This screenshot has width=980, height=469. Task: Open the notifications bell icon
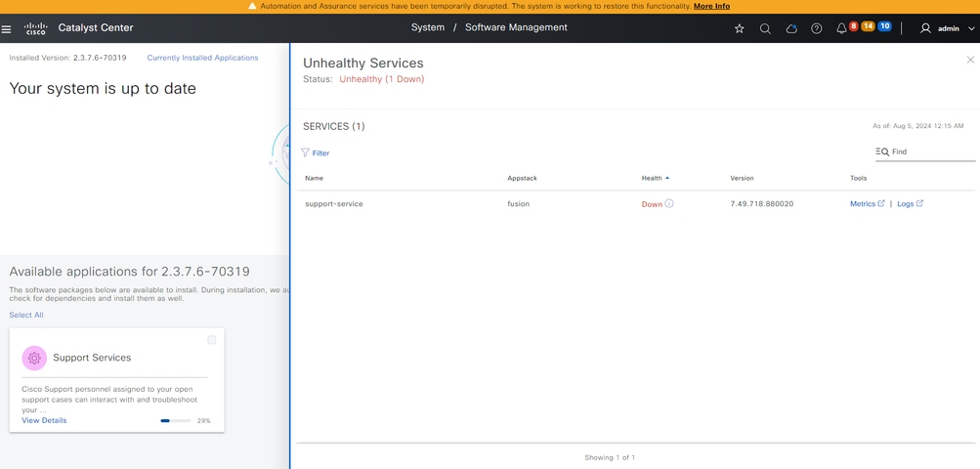pos(841,28)
